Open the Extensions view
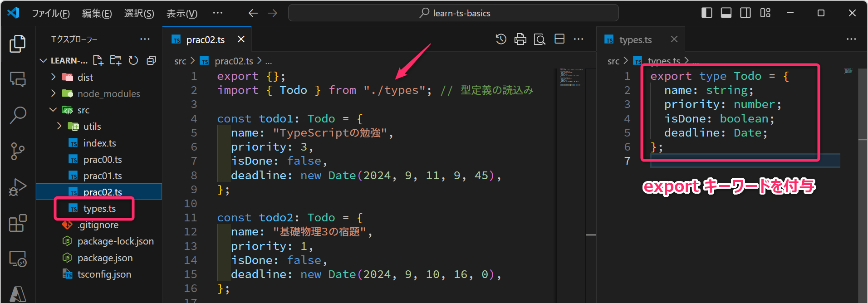Viewport: 868px width, 303px height. tap(18, 223)
